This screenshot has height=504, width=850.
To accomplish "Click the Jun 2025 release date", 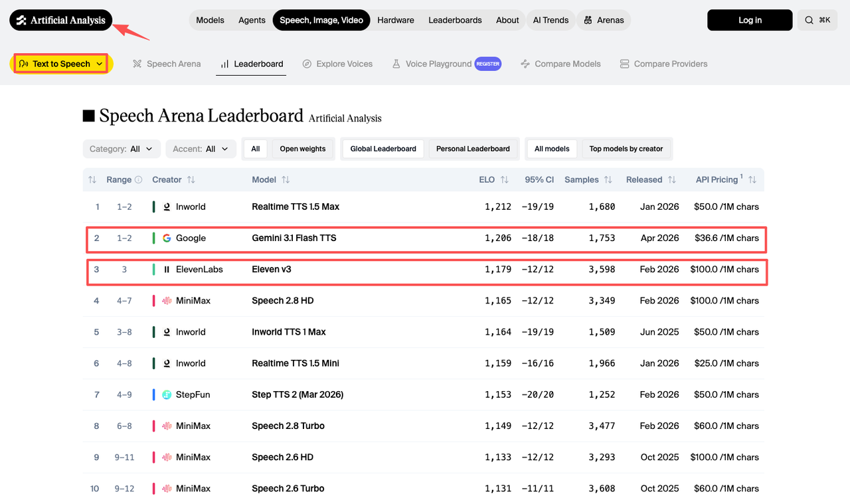I will (x=659, y=332).
